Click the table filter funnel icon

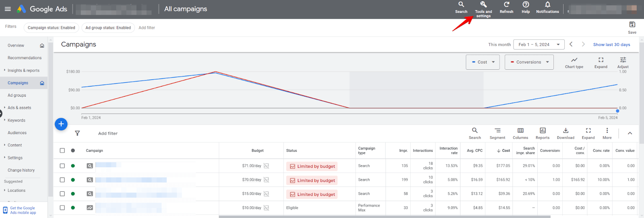pyautogui.click(x=77, y=133)
